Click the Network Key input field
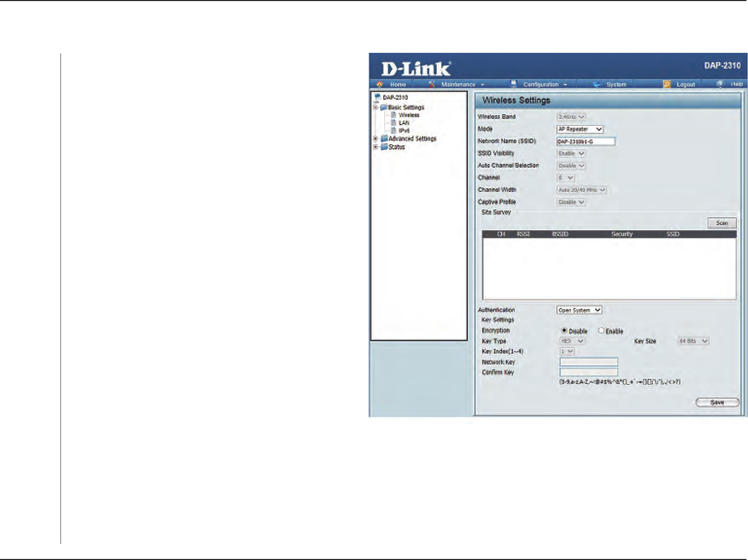Image resolution: width=748 pixels, height=560 pixels. 589,362
